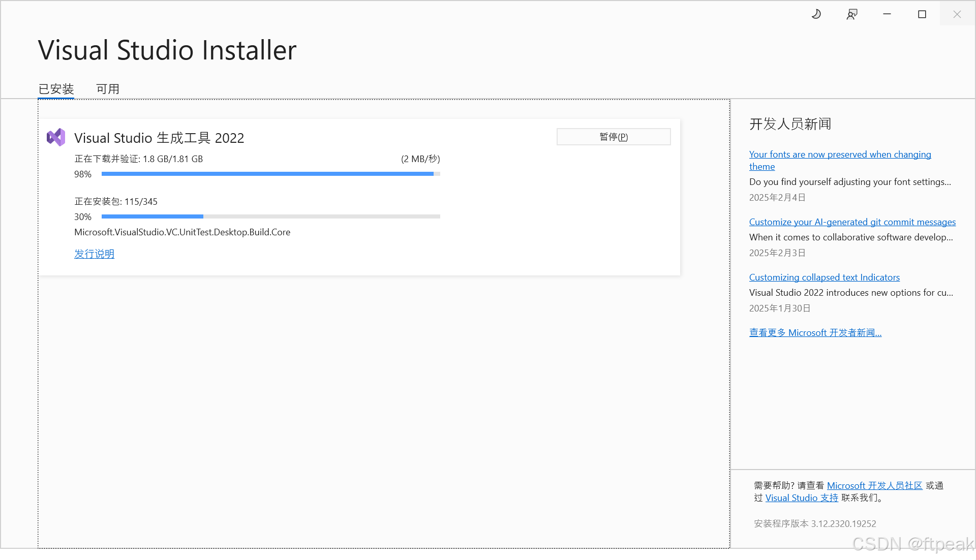976x560 pixels.
Task: Open Microsoft 开发人员社区 help link
Action: pyautogui.click(x=874, y=486)
